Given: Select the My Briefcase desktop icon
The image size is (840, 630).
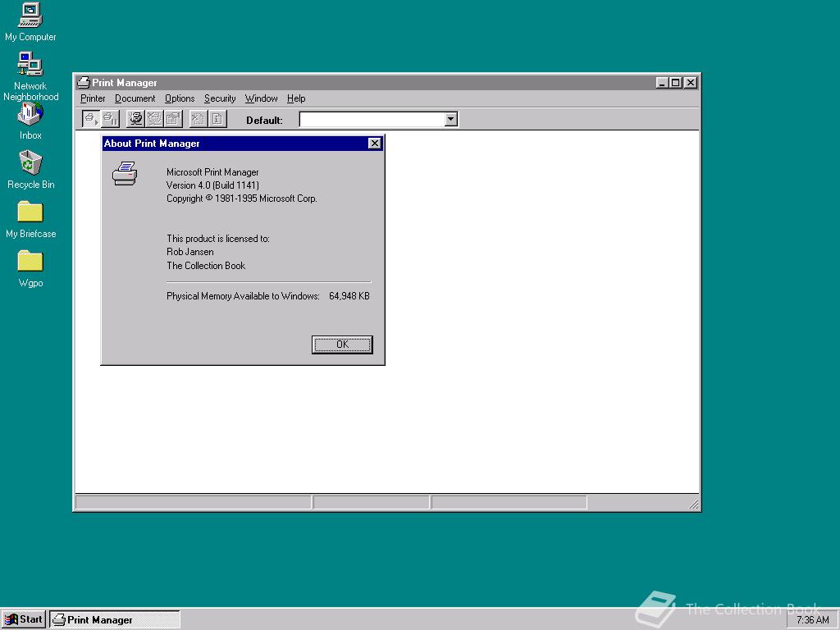Looking at the screenshot, I should pos(30,219).
